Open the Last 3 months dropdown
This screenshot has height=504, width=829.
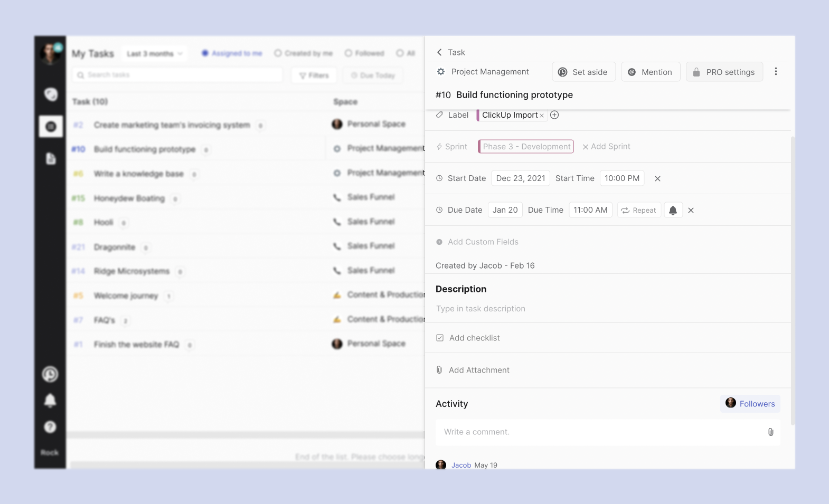tap(154, 54)
